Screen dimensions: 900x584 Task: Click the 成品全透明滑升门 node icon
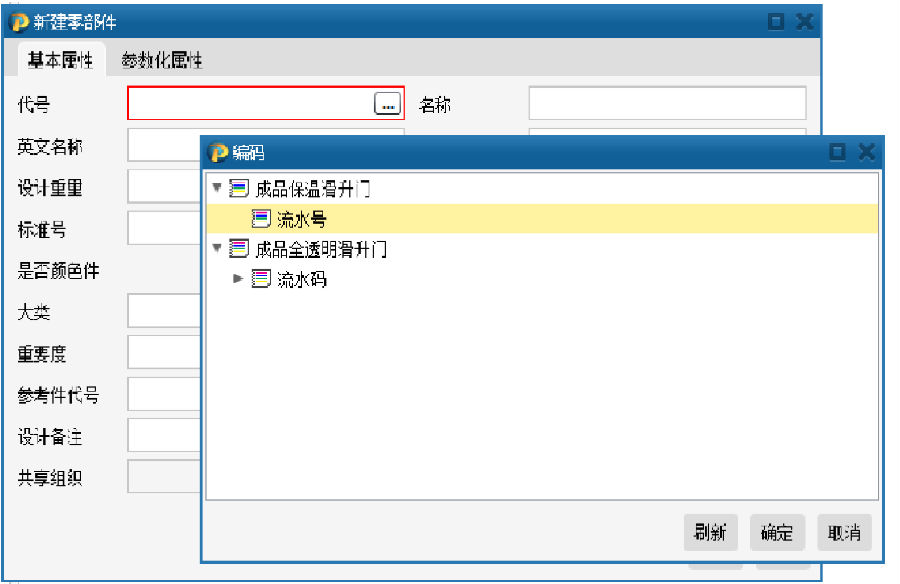(238, 249)
